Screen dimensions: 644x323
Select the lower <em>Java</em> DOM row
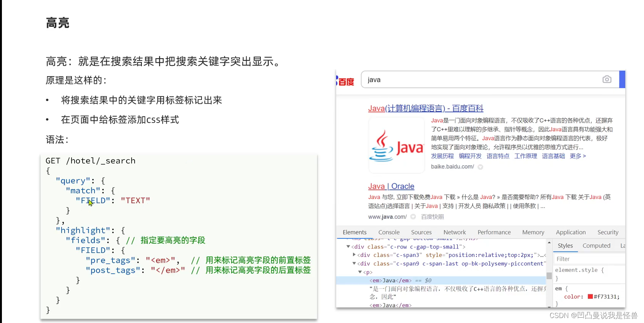coord(390,305)
